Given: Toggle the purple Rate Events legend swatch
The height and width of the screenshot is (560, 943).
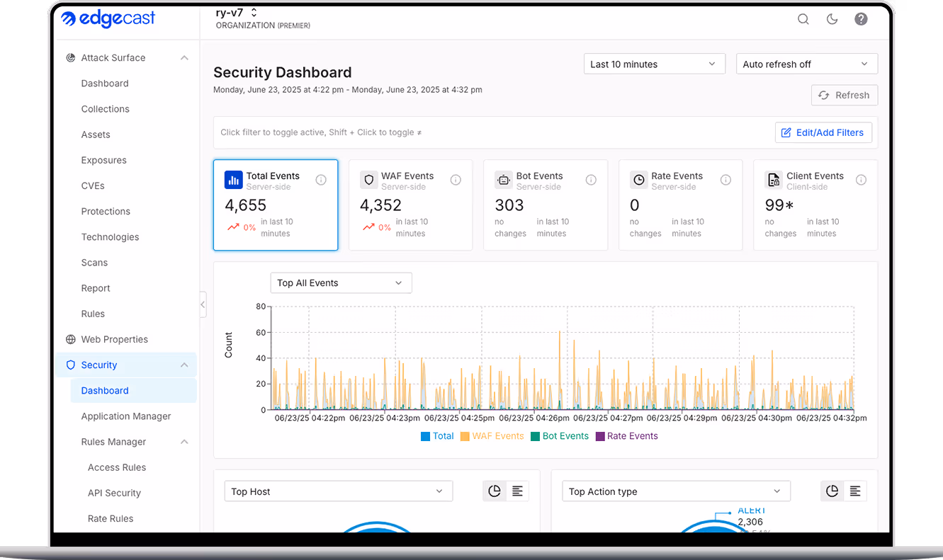Looking at the screenshot, I should point(600,436).
